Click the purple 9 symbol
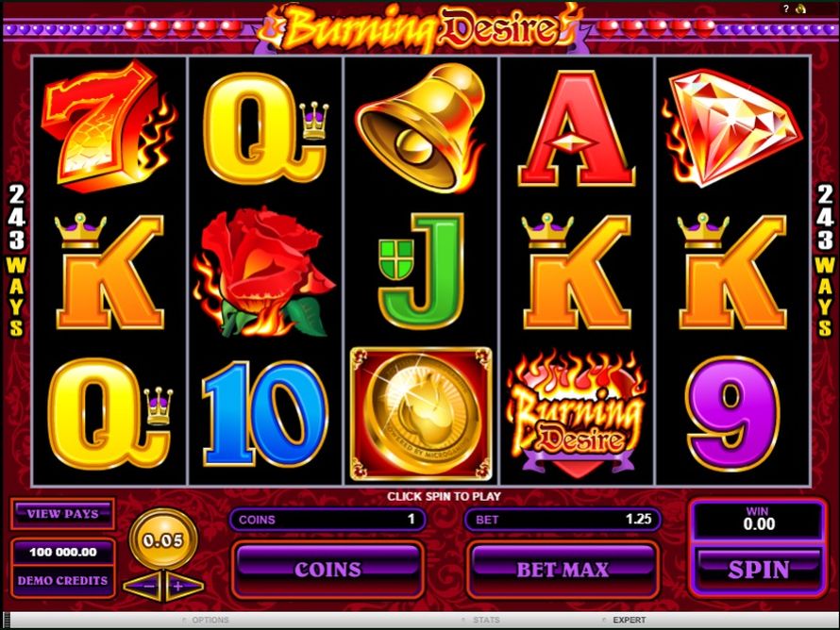This screenshot has width=840, height=630. (x=732, y=414)
